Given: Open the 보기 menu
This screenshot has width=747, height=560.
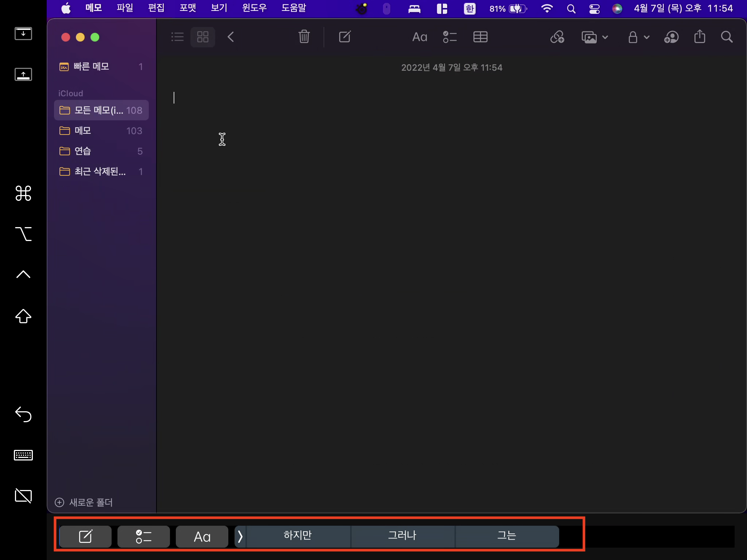Looking at the screenshot, I should [x=219, y=8].
